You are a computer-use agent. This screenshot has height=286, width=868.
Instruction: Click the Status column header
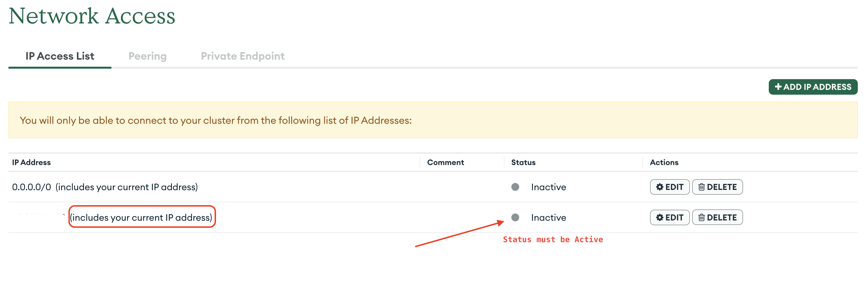coord(523,162)
